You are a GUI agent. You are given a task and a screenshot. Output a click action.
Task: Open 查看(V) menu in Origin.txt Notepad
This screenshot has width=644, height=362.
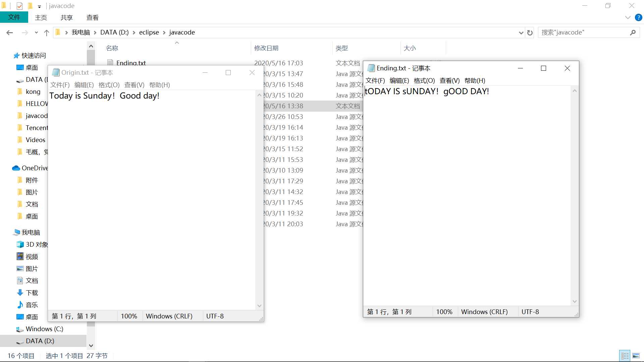coord(134,85)
